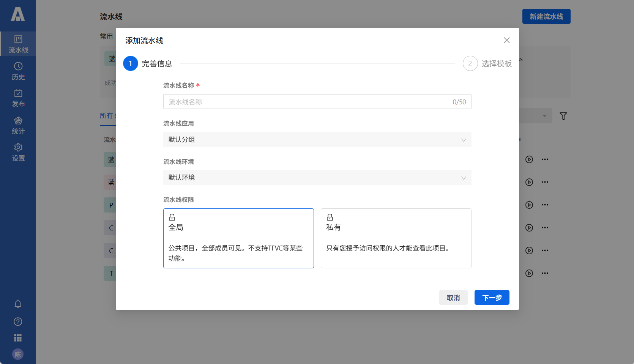This screenshot has height=364, width=634.
Task: Click the app logo in sidebar
Action: pyautogui.click(x=18, y=14)
